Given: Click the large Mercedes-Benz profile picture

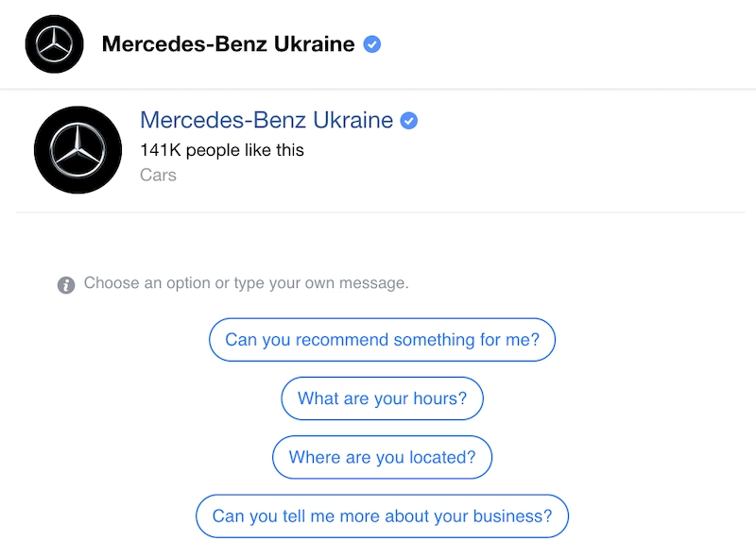Looking at the screenshot, I should pos(77,149).
